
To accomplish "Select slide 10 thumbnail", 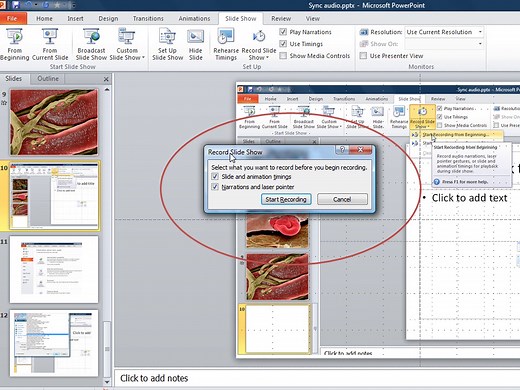I will click(x=54, y=196).
